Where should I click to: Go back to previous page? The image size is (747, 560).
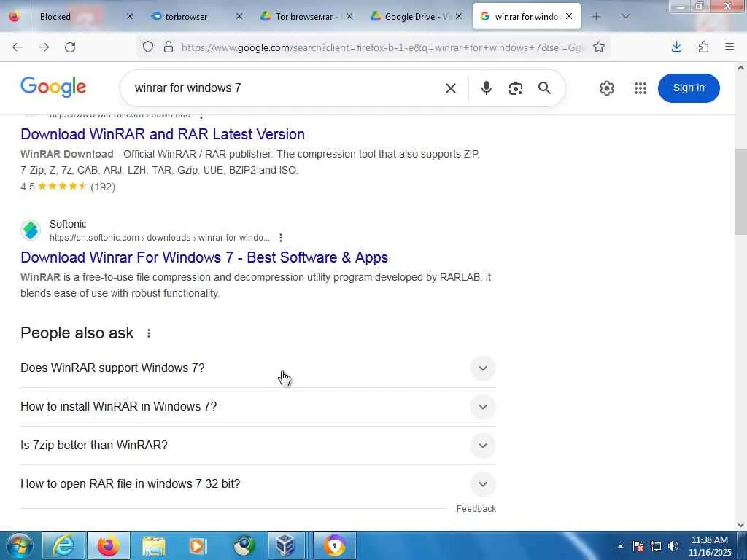[18, 47]
